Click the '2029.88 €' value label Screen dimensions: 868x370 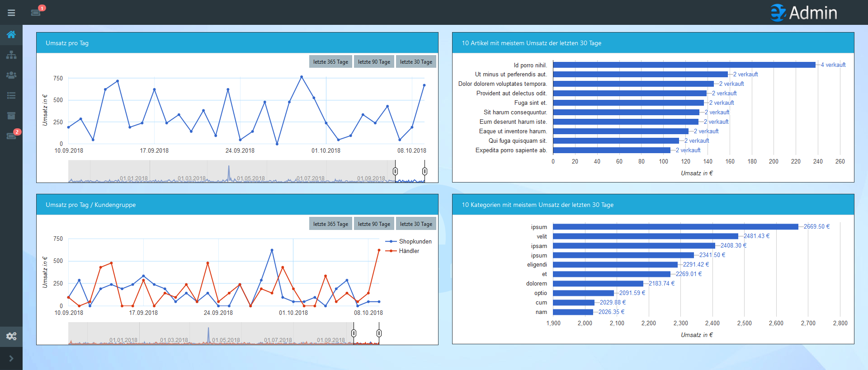pyautogui.click(x=613, y=303)
